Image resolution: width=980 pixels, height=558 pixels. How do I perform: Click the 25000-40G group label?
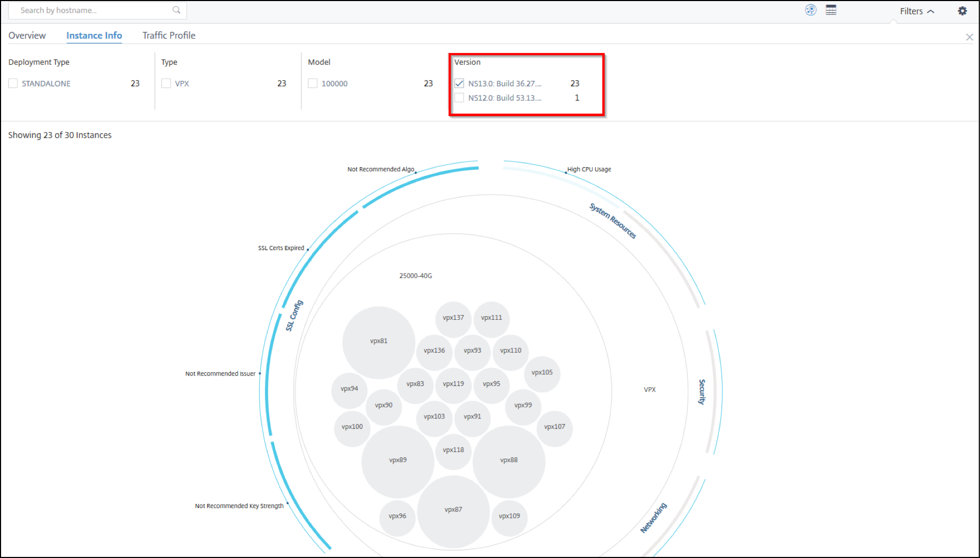click(416, 276)
